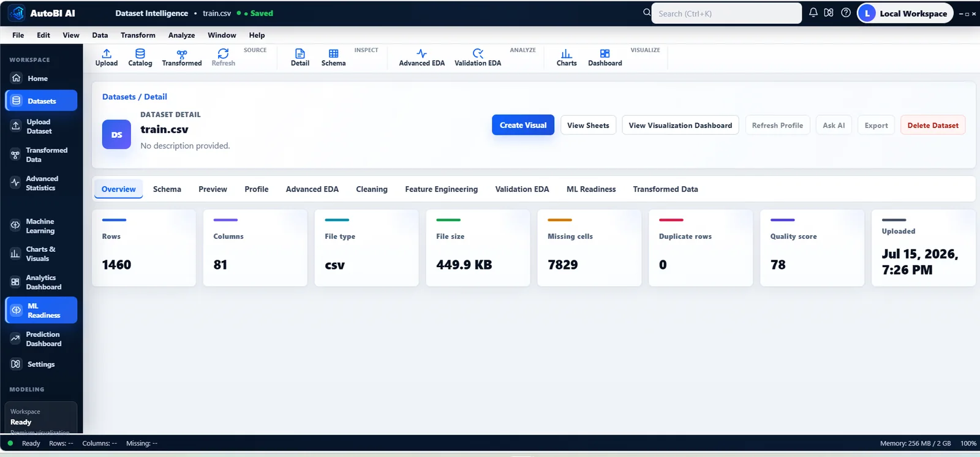The image size is (980, 457).
Task: Focus the Search (Ctrl+K) field
Action: (726, 13)
